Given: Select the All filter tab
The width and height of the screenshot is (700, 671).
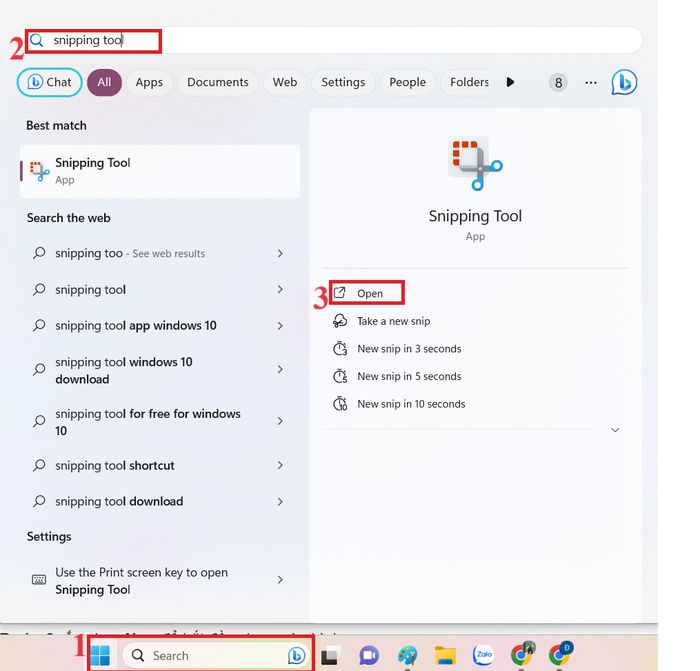Looking at the screenshot, I should 104,82.
